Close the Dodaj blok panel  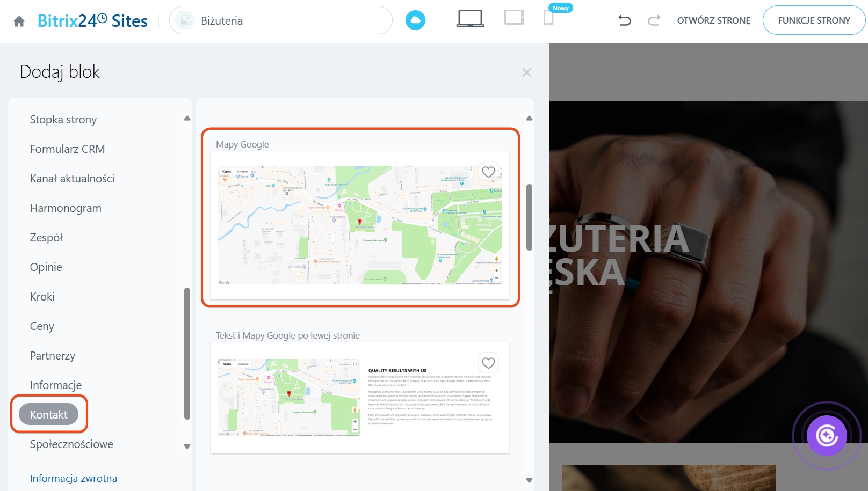click(x=526, y=72)
